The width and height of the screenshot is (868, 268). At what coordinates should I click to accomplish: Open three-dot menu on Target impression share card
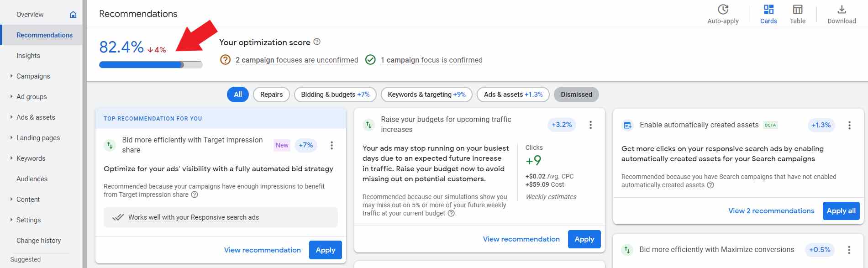click(x=331, y=145)
